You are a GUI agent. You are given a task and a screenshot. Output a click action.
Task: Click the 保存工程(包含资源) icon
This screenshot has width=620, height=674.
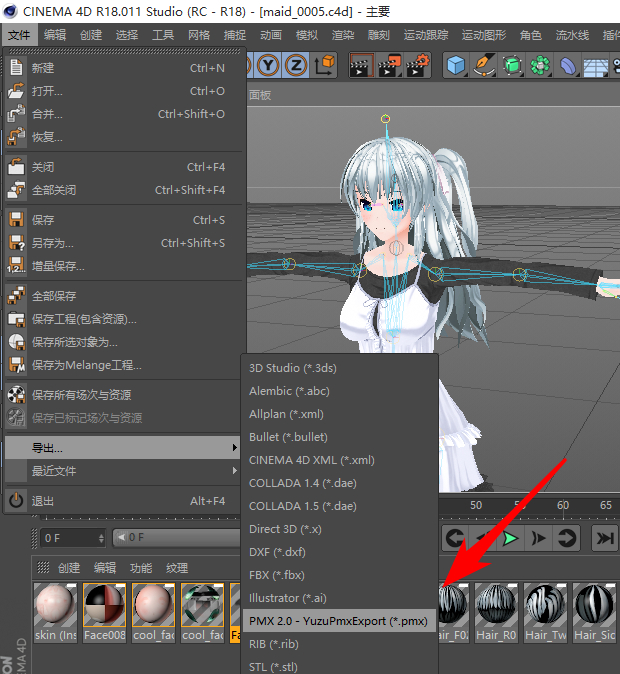16,319
